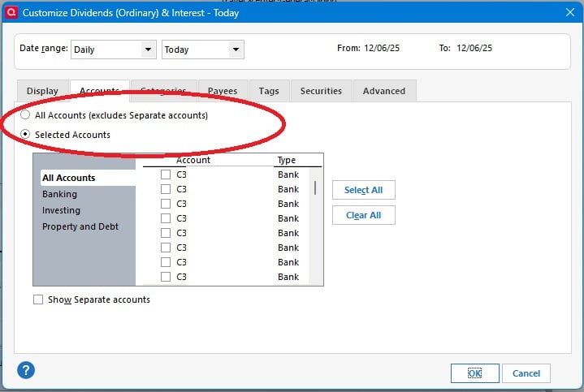
Task: Filter accounts by Banking group
Action: pyautogui.click(x=59, y=194)
